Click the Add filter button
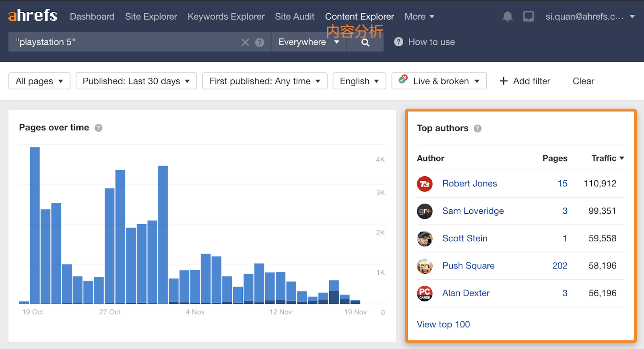Image resolution: width=644 pixels, height=349 pixels. pos(525,81)
